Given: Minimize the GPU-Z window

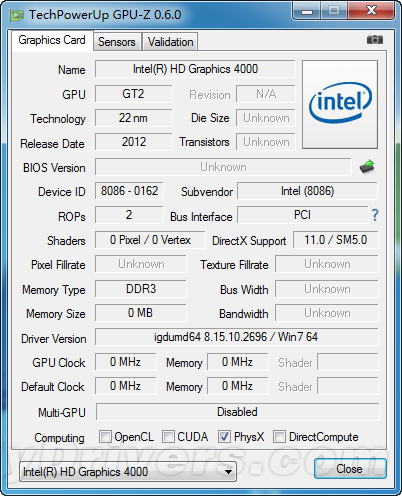Looking at the screenshot, I should point(307,11).
